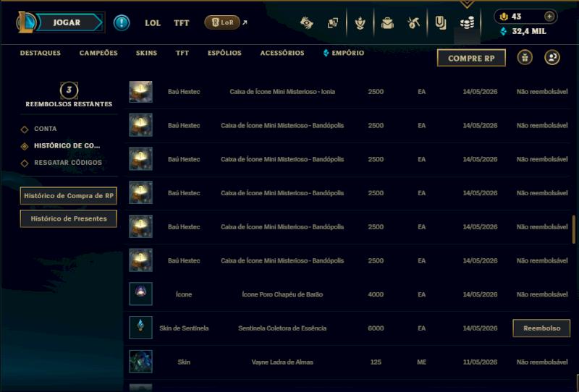
Task: Open the backpack icon
Action: pyautogui.click(x=387, y=23)
